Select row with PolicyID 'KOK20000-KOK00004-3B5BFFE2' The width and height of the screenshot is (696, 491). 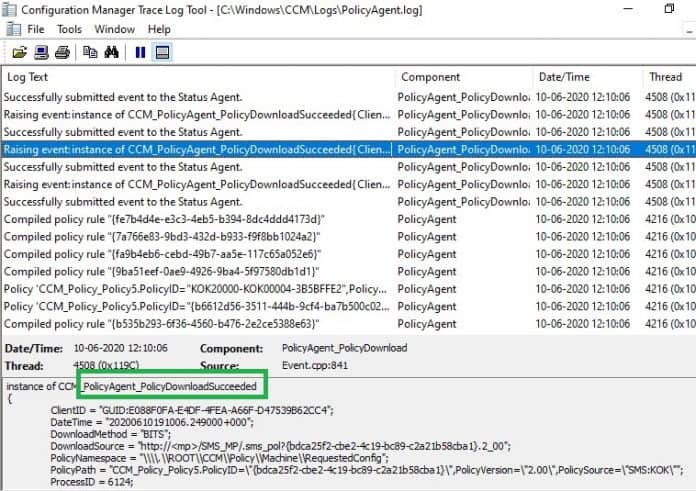[349, 289]
